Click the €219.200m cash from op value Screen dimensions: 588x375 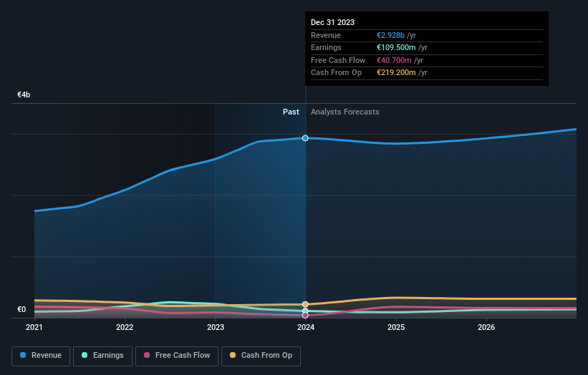click(x=396, y=73)
